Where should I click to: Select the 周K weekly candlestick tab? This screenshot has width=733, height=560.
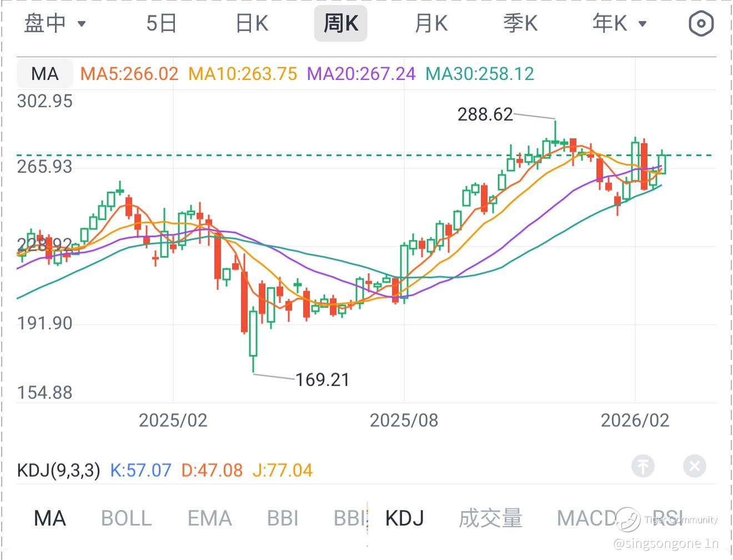click(x=340, y=23)
